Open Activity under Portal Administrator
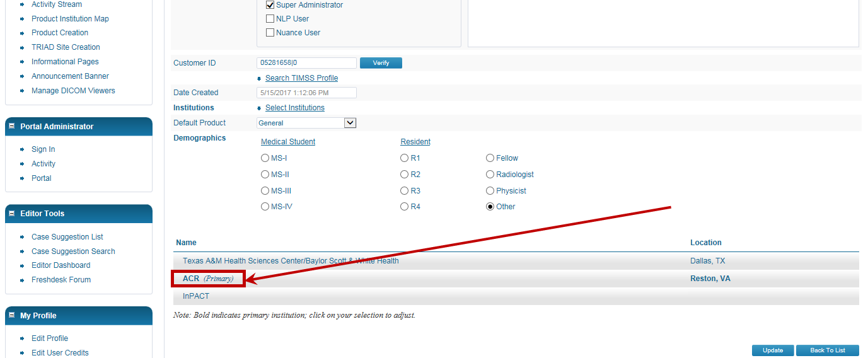This screenshot has width=868, height=358. coord(43,164)
